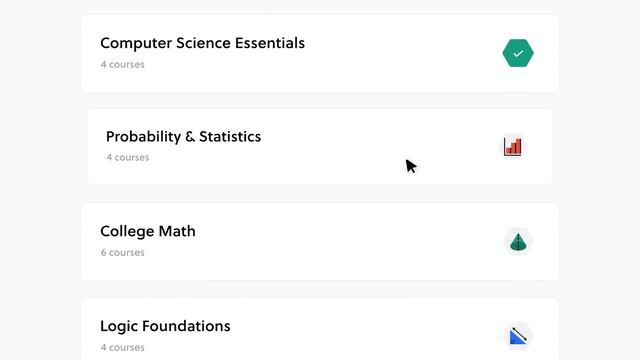Click "4 courses" under Probability & Statistics

pos(128,158)
